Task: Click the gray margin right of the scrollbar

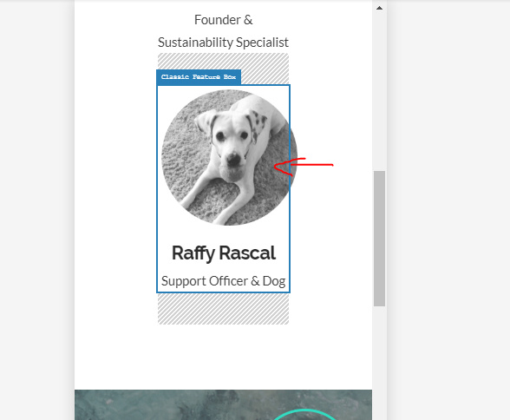Action: [448, 210]
